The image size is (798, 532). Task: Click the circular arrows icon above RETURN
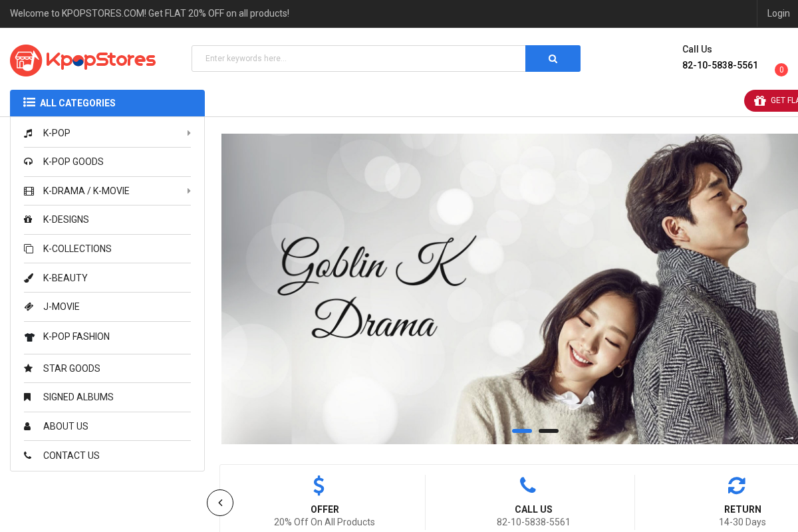click(736, 485)
